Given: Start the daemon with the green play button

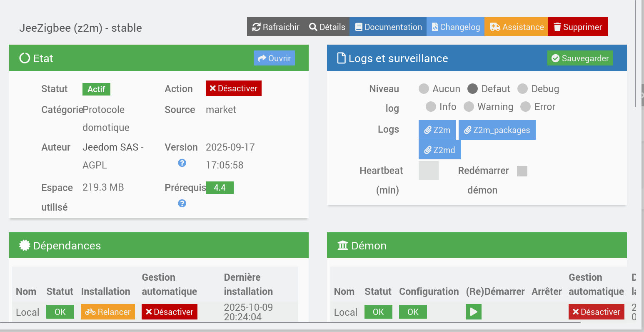Looking at the screenshot, I should 474,312.
